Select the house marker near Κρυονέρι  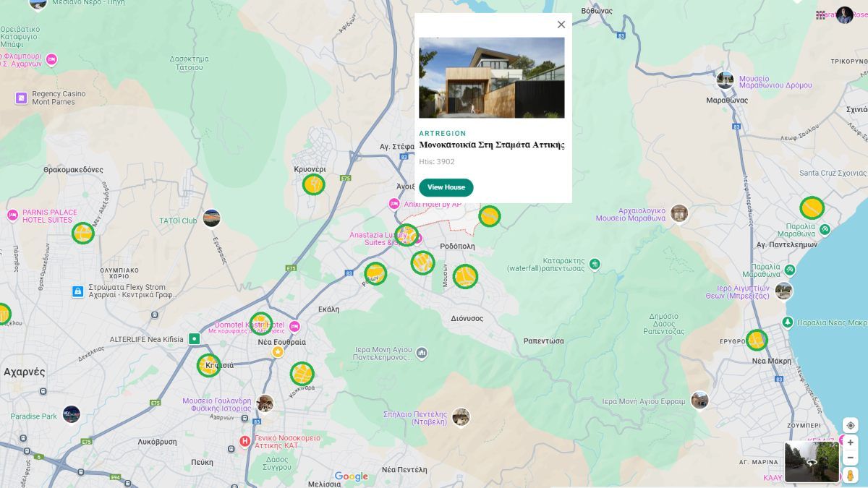click(x=313, y=185)
